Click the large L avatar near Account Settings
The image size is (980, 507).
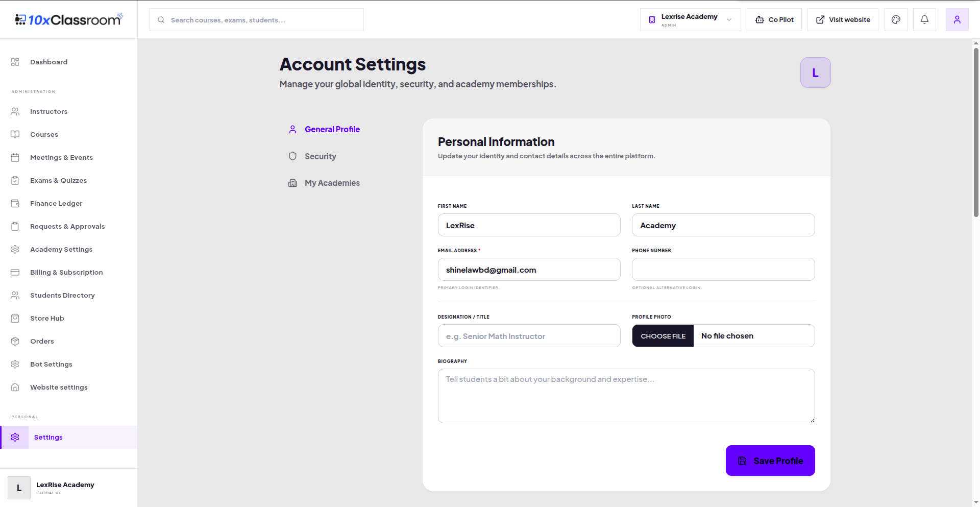pos(815,73)
